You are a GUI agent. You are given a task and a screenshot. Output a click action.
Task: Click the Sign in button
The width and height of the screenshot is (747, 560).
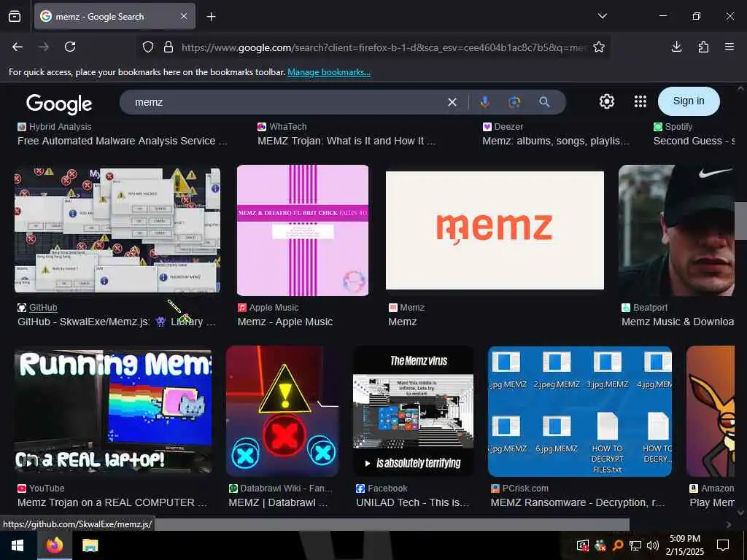pos(689,101)
